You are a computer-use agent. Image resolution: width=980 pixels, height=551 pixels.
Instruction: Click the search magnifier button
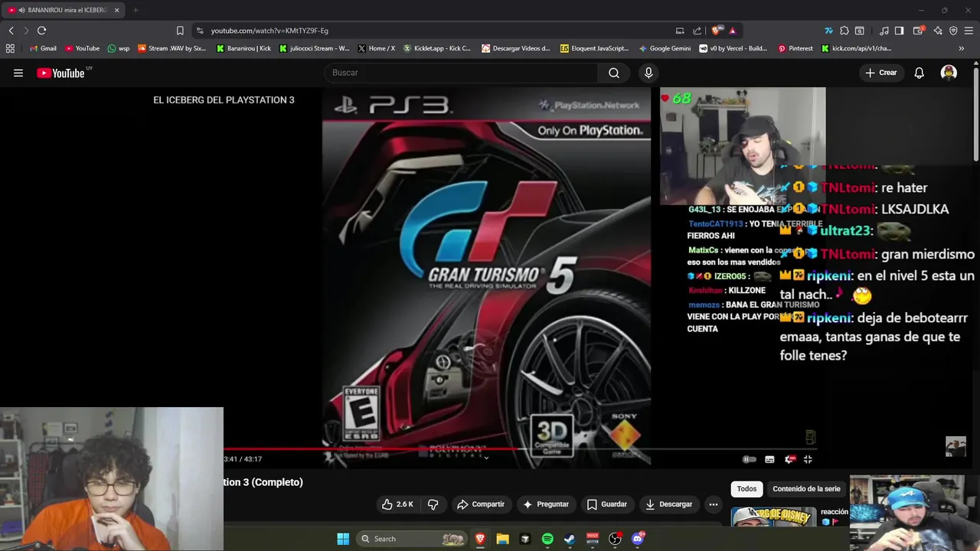pyautogui.click(x=614, y=73)
